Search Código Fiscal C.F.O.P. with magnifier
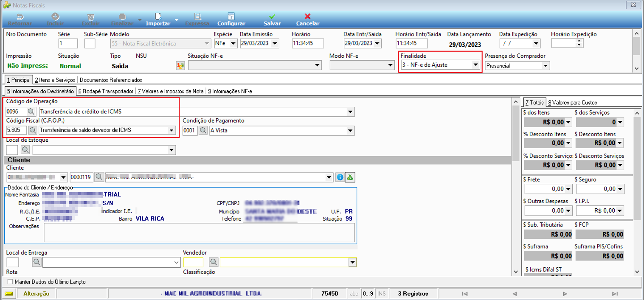This screenshot has height=300, width=644. pos(33,130)
